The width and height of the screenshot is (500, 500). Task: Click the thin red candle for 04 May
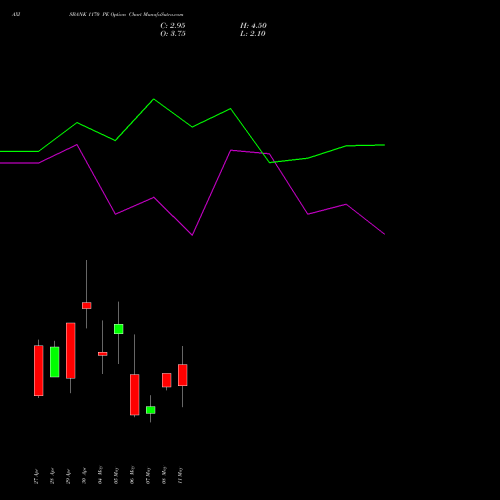(103, 354)
